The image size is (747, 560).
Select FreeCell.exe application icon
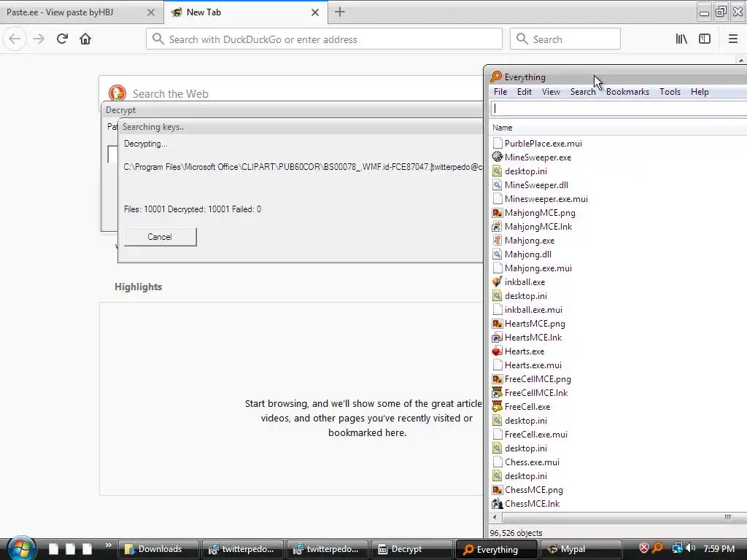(x=498, y=407)
